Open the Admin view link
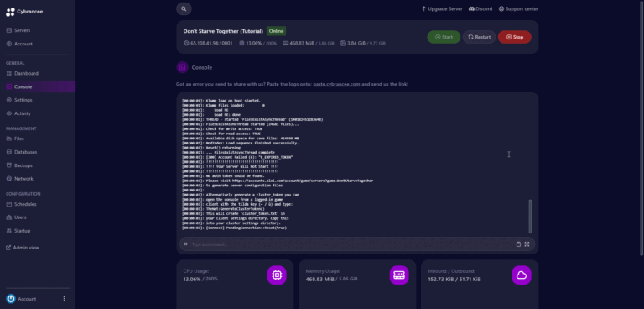Image resolution: width=644 pixels, height=309 pixels. pyautogui.click(x=26, y=248)
